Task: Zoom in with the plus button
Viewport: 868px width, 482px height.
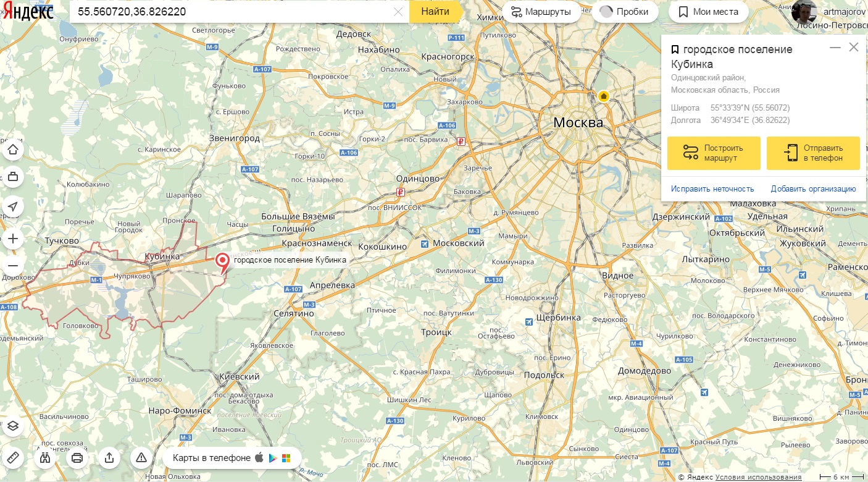Action: pos(13,239)
